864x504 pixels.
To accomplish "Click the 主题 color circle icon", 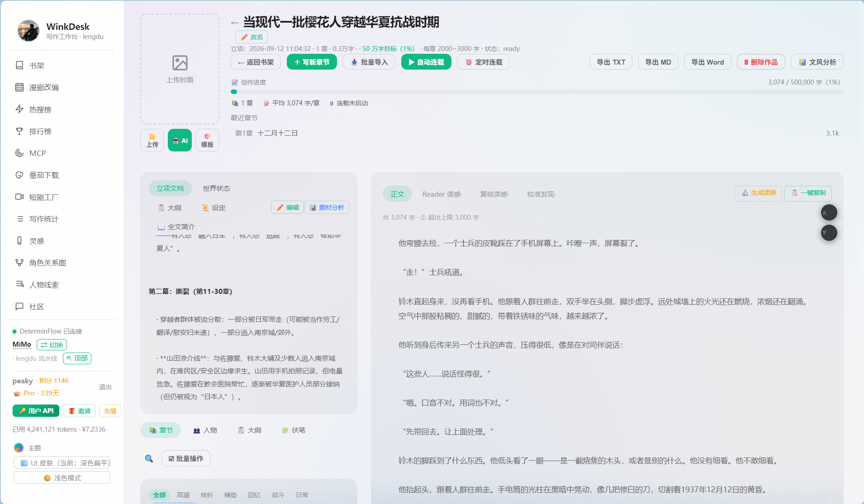I will coord(19,448).
